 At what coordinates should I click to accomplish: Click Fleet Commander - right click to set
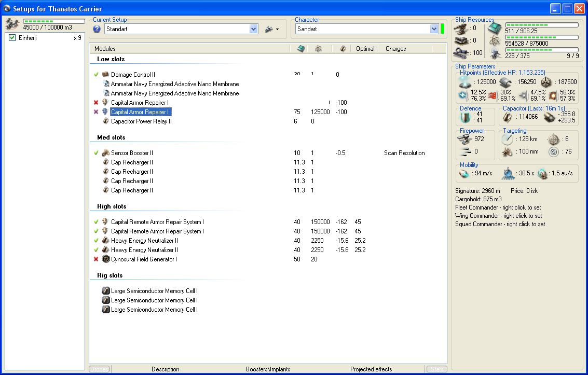pos(498,207)
